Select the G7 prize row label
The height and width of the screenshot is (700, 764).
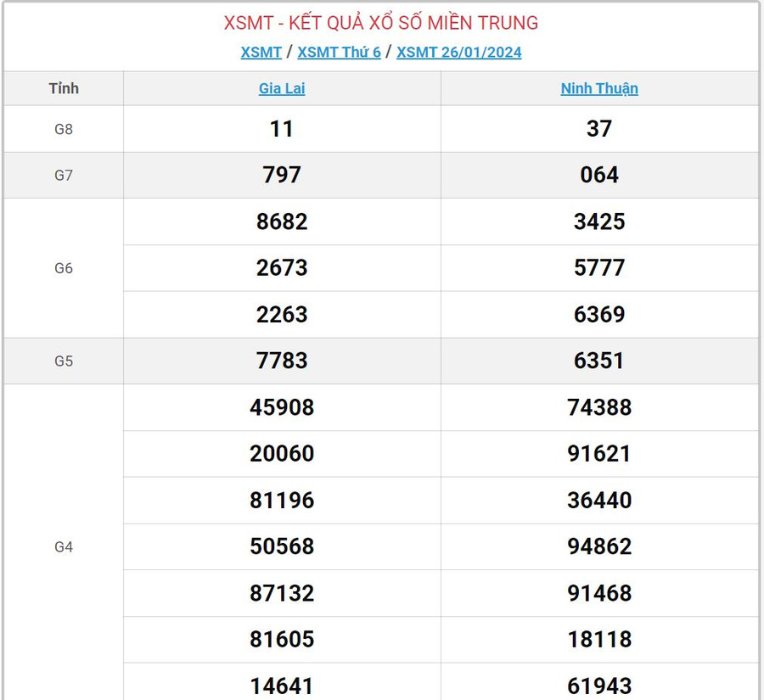coord(64,176)
